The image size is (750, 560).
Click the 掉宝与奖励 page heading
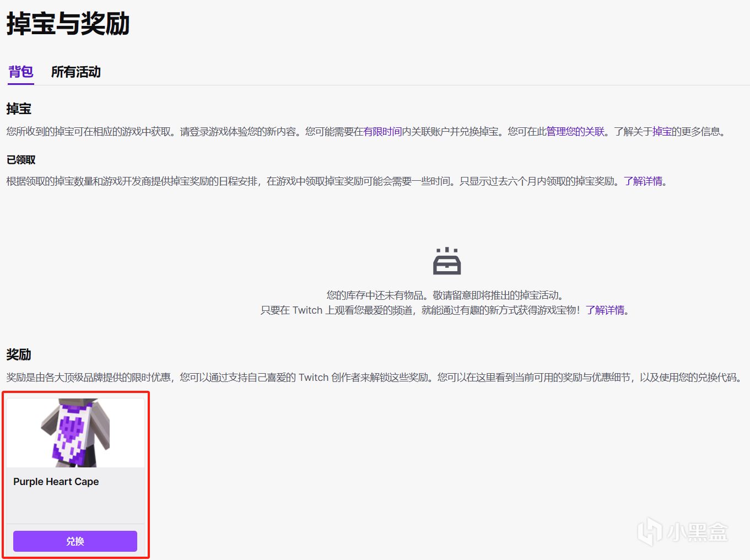pos(68,24)
